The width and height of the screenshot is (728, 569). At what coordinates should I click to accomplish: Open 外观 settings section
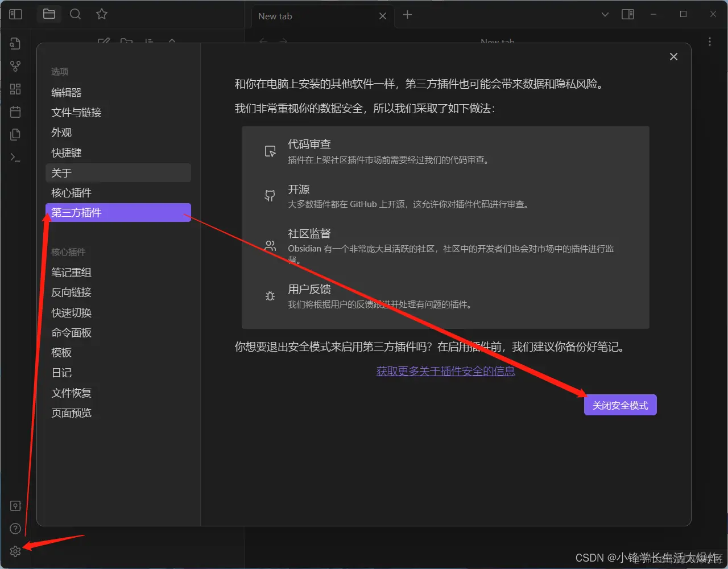[x=118, y=133]
